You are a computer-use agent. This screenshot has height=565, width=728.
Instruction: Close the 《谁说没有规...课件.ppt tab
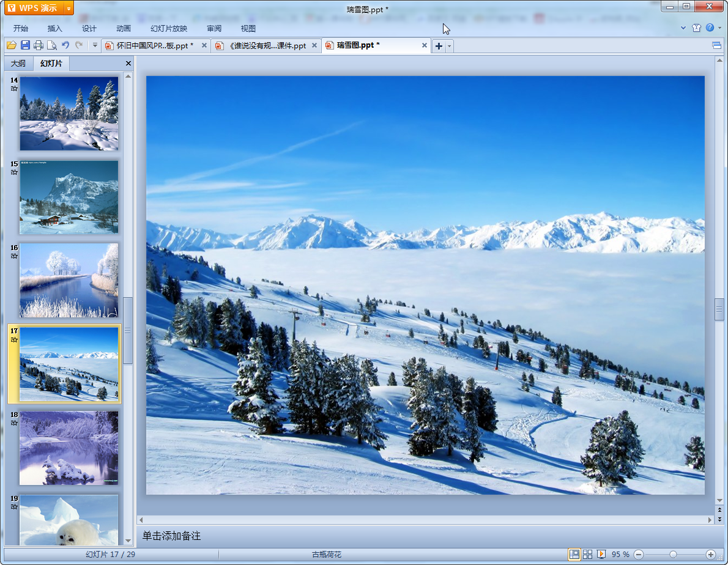pyautogui.click(x=314, y=45)
